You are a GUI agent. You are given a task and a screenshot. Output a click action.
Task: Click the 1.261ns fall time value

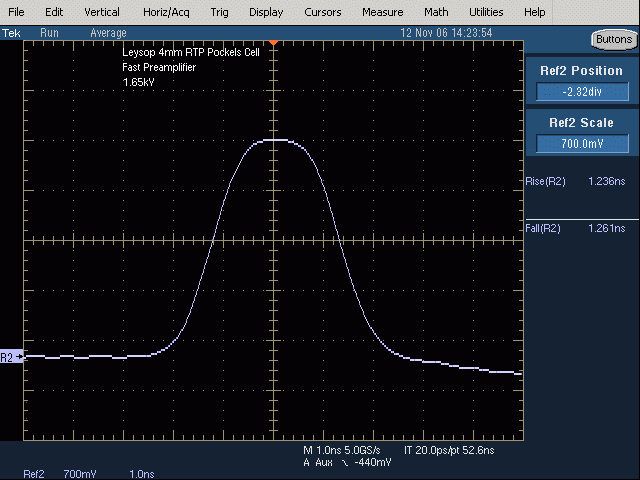click(x=607, y=228)
